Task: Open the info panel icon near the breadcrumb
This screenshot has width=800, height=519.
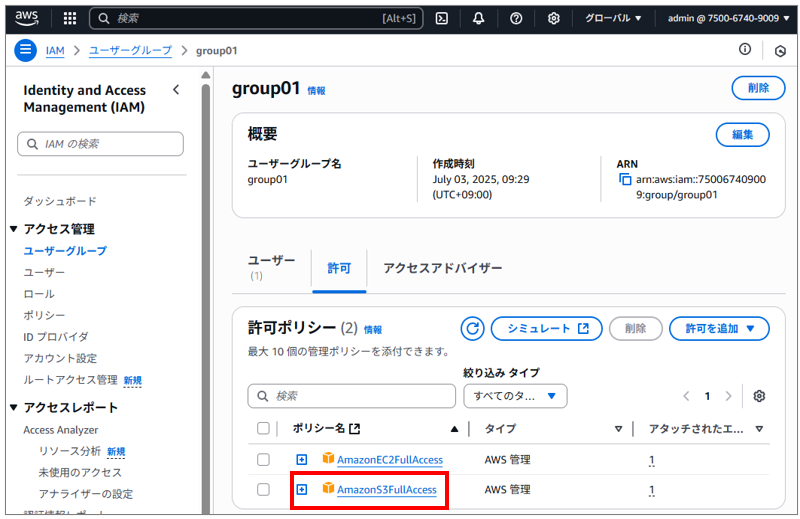Action: coord(745,49)
